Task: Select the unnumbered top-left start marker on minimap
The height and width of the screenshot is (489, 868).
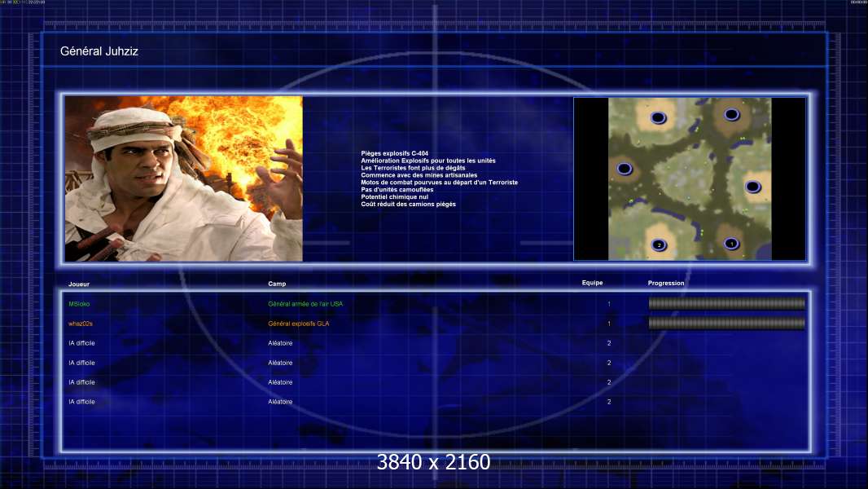Action: point(658,117)
